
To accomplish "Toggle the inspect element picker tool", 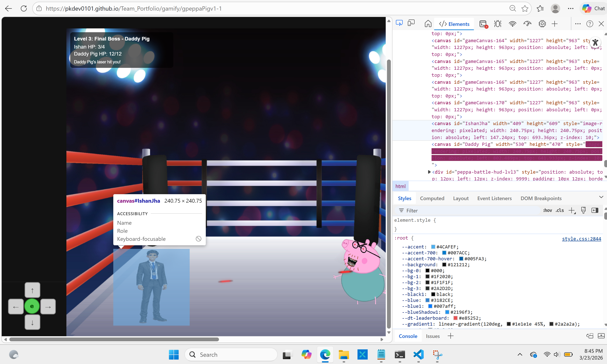I will click(399, 24).
